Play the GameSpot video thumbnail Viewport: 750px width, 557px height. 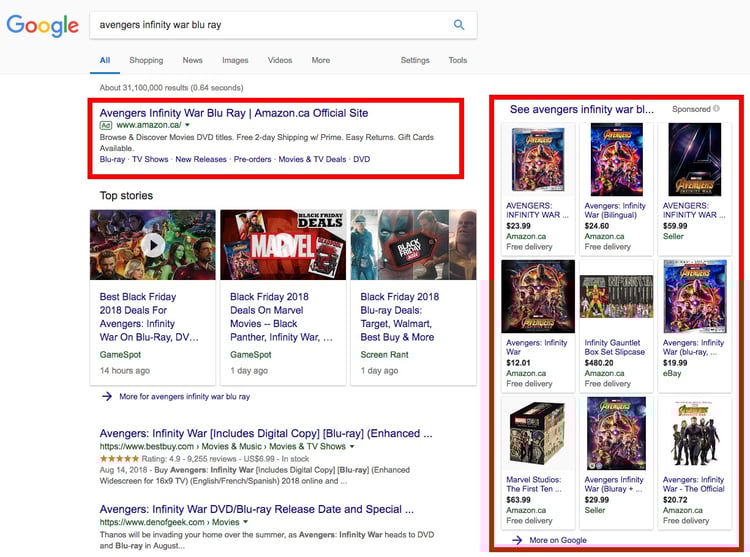(153, 245)
